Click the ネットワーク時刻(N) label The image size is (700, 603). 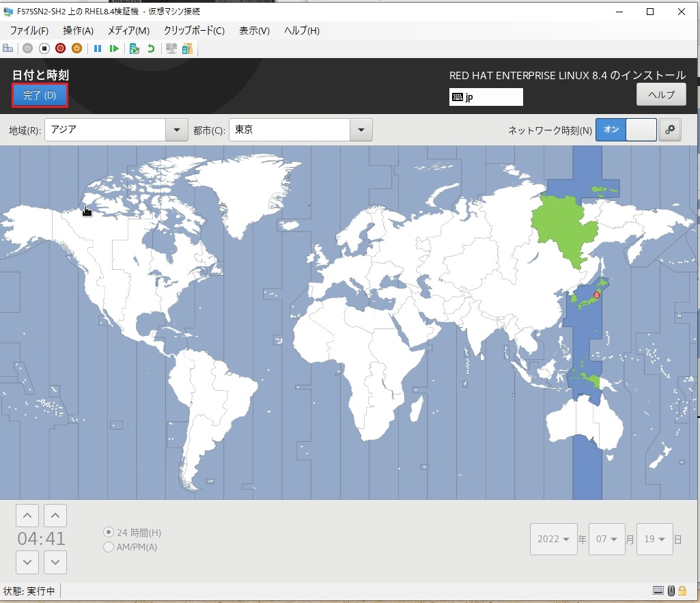(550, 130)
